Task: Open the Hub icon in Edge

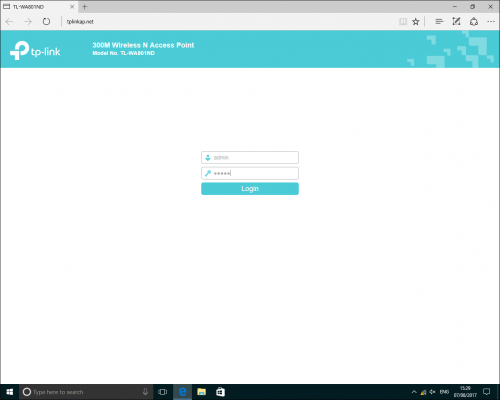Action: tap(439, 22)
